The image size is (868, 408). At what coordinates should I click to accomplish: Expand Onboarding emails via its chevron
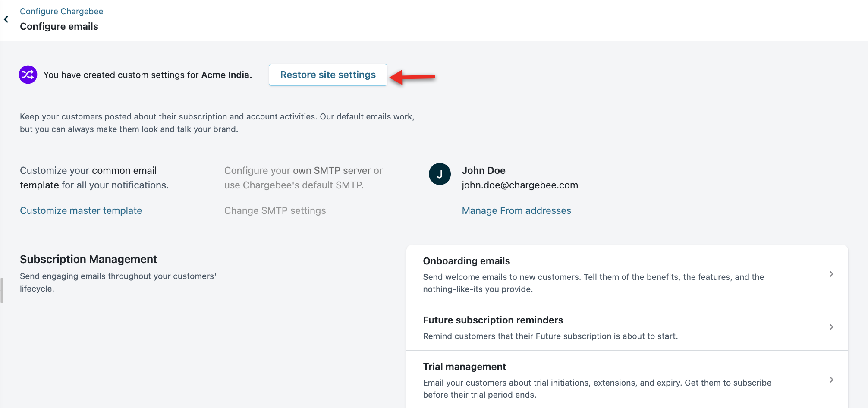831,274
